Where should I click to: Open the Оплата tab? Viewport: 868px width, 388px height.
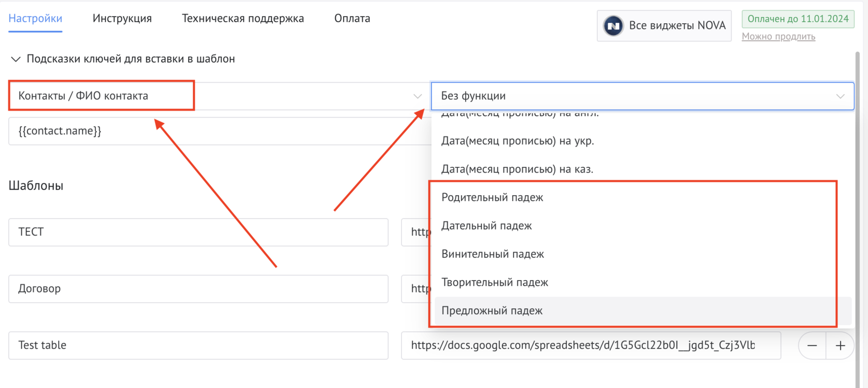(352, 19)
